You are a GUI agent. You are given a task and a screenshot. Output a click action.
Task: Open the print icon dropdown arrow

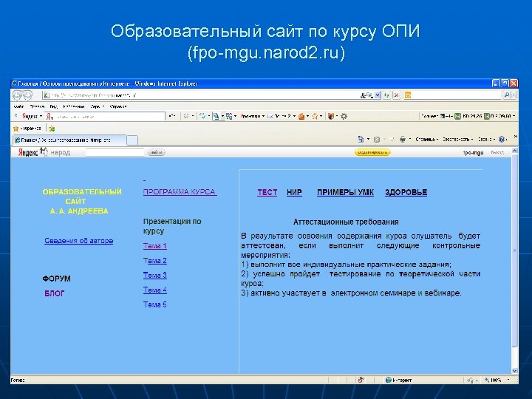click(x=410, y=140)
